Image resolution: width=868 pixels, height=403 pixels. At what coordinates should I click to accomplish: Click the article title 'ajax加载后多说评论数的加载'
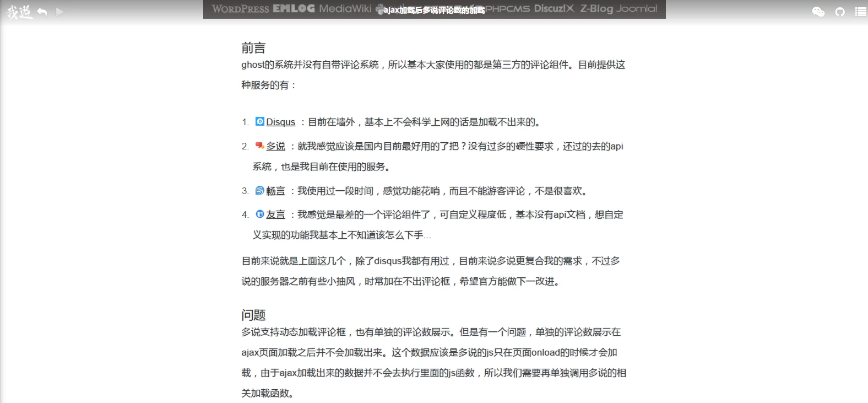(434, 10)
